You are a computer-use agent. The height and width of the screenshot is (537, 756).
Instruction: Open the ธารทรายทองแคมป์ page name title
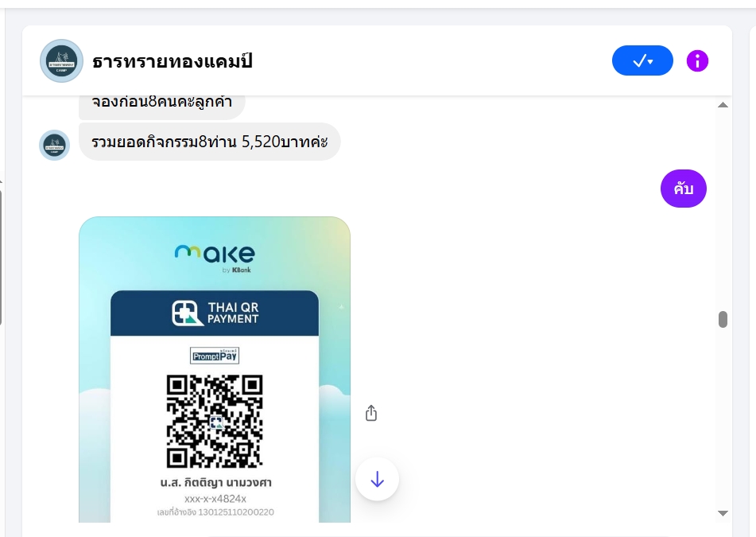[x=173, y=62]
